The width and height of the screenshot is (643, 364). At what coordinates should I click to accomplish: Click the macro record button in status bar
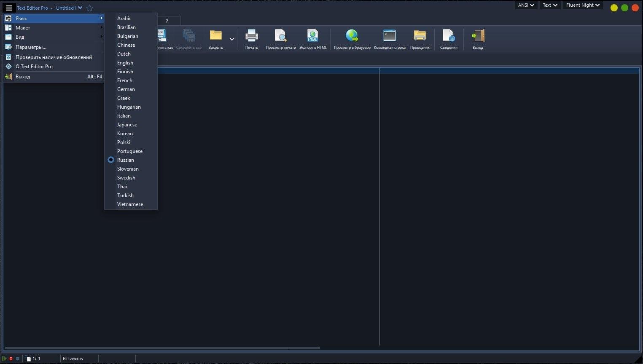tap(11, 359)
